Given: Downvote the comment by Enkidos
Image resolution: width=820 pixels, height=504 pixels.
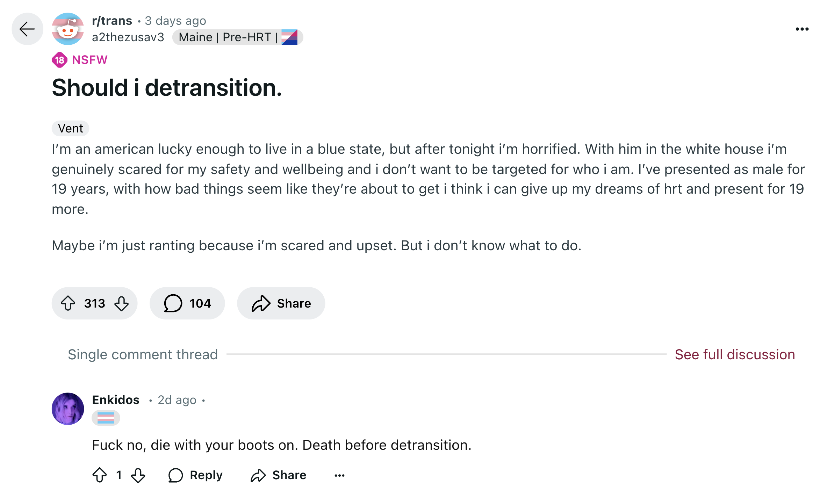Looking at the screenshot, I should tap(138, 475).
